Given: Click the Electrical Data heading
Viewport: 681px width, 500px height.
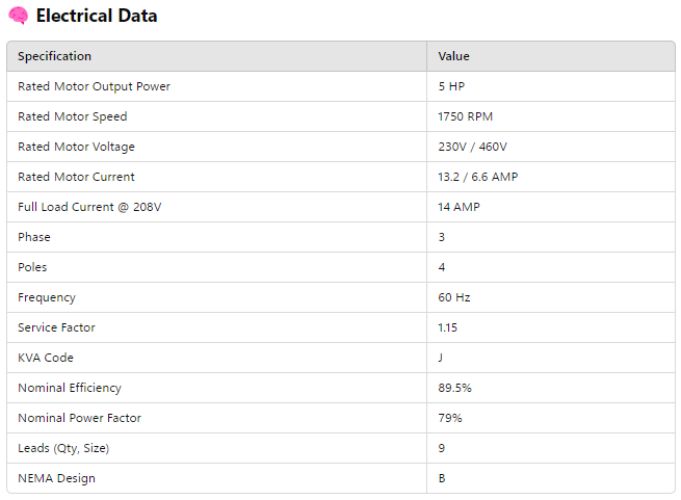Looking at the screenshot, I should point(96,16).
